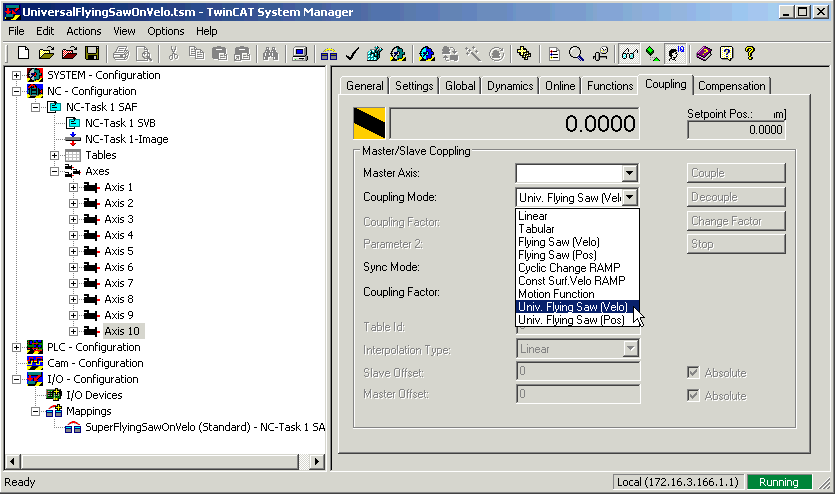Select SuperFlyingSawOnVelo (Standard) mapping item
The image size is (836, 494).
[x=205, y=427]
